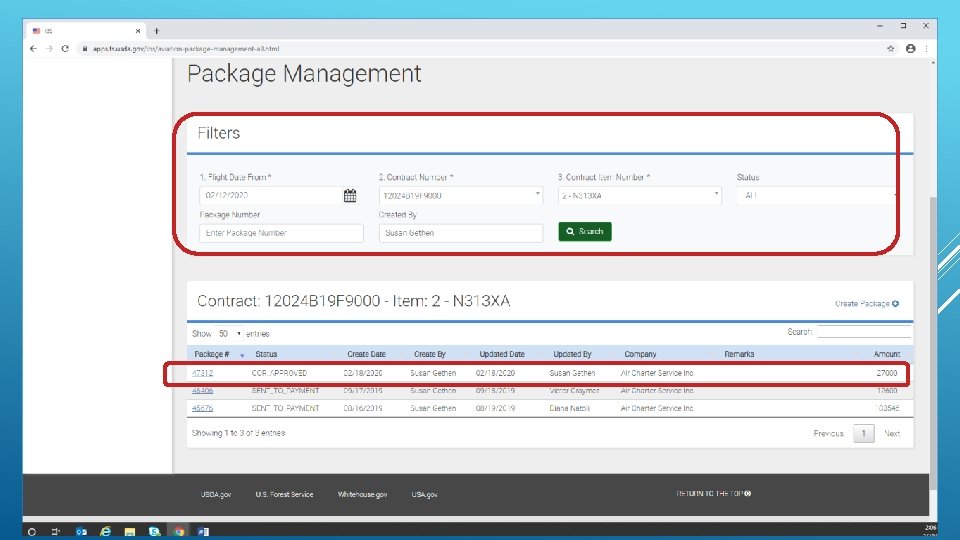
Task: Click the Windows Cortana search circle
Action: click(x=32, y=531)
